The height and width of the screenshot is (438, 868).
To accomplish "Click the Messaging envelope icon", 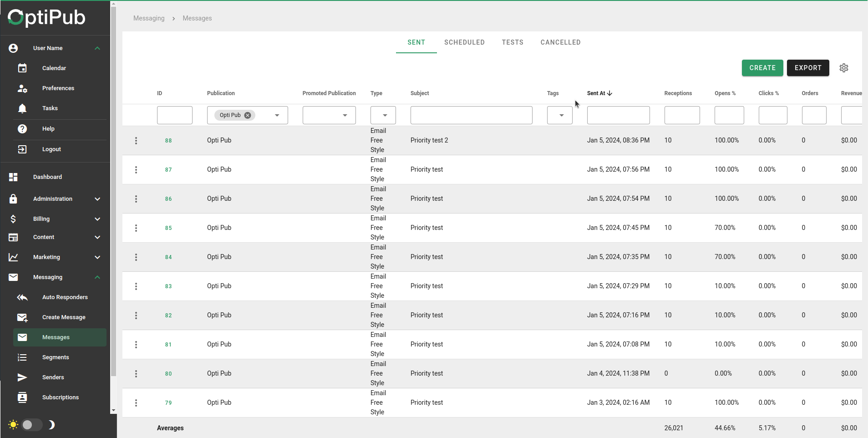I will point(13,277).
